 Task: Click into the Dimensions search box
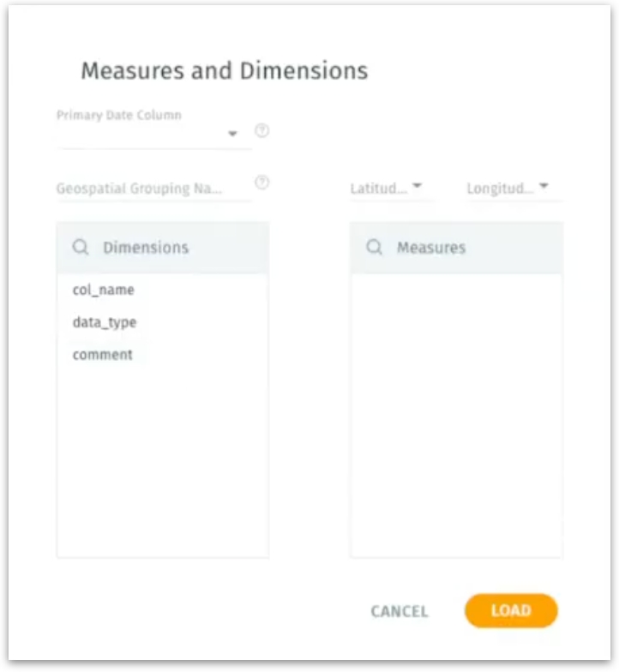click(171, 248)
